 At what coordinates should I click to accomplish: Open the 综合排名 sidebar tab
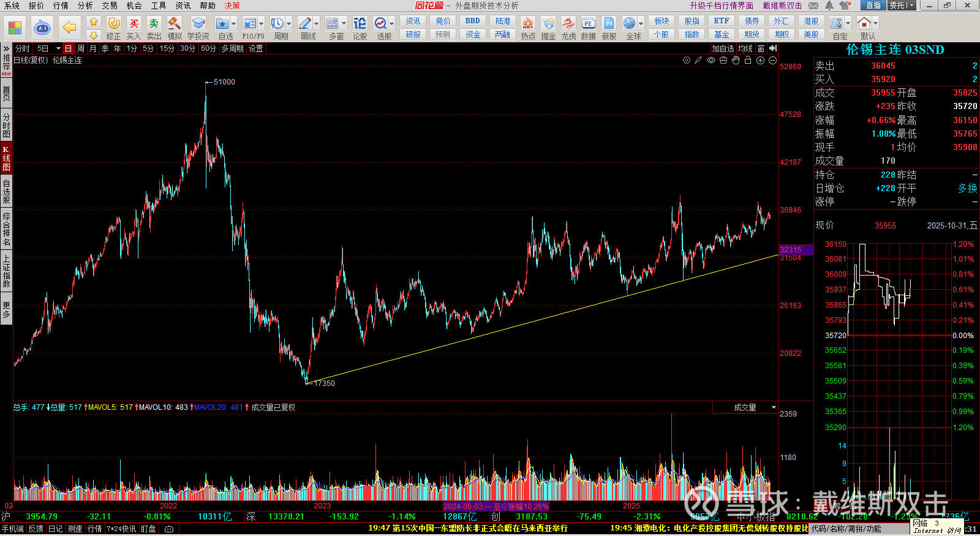[6, 229]
